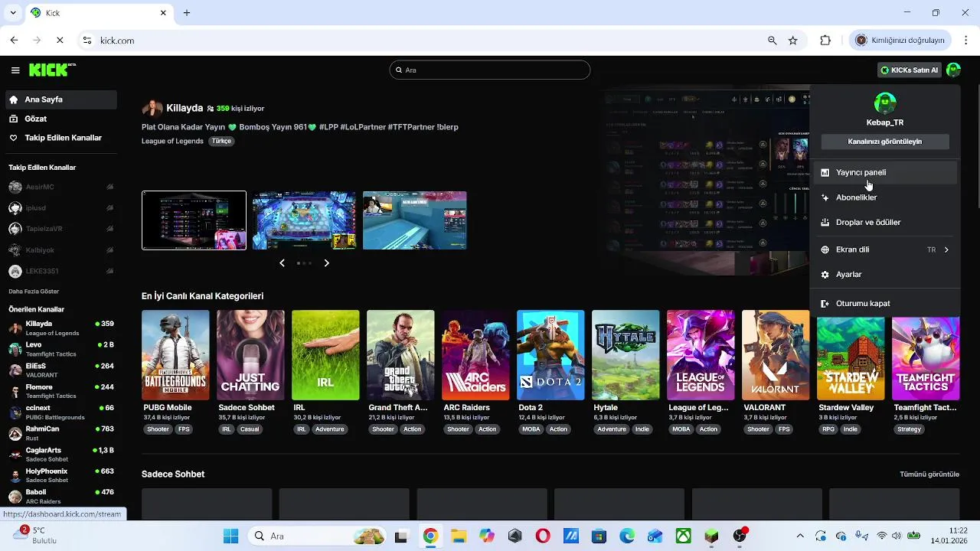Select Yayıncı paneli menu entry

(x=885, y=173)
